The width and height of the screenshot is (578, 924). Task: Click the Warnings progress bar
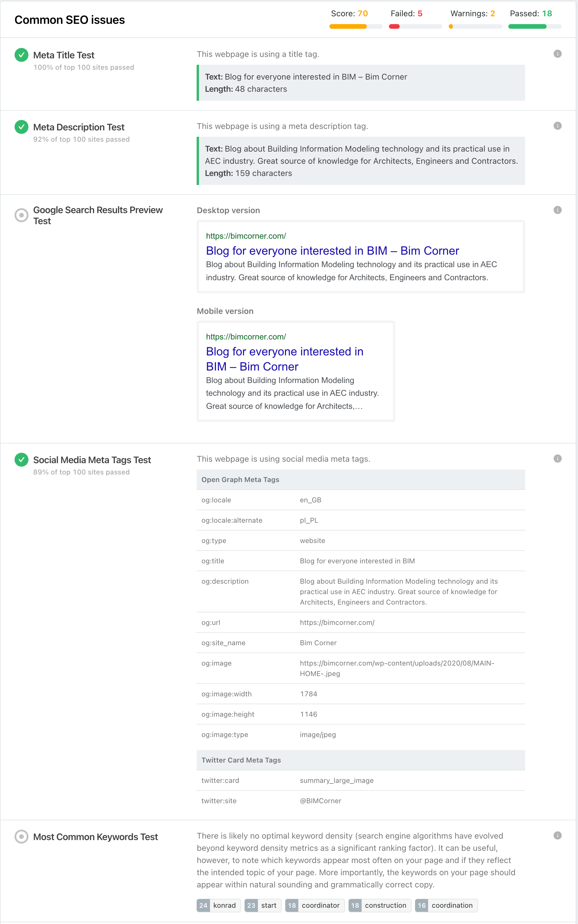(x=475, y=26)
